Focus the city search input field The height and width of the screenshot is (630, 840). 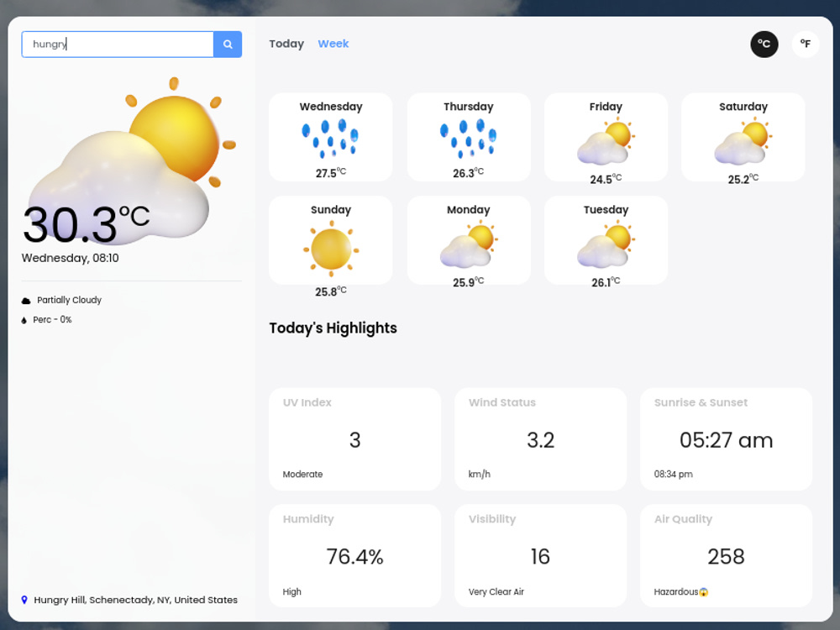118,44
